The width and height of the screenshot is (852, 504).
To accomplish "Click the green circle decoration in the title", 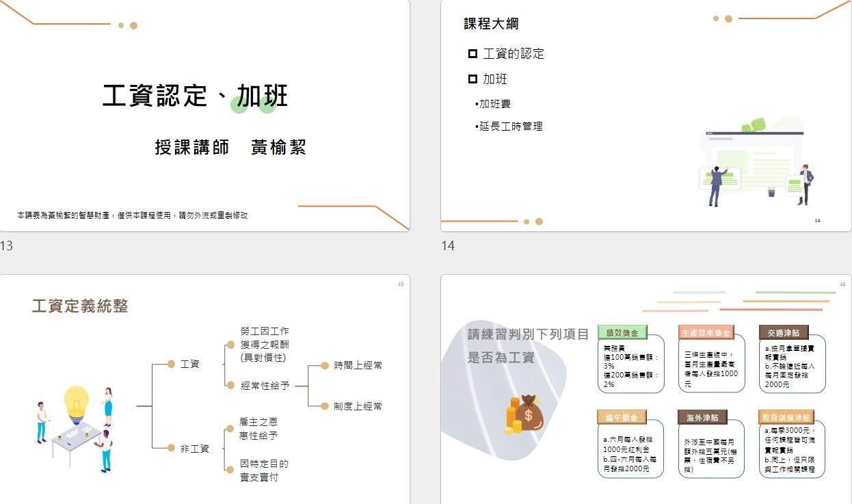I will pyautogui.click(x=239, y=104).
